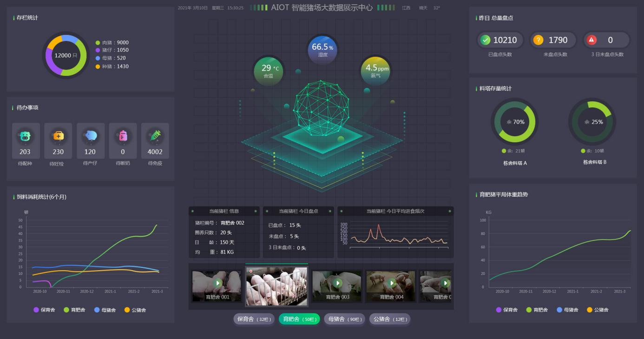The image size is (644, 339).
Task: Click the 昨日 总量盘点 panel title
Action: [496, 18]
